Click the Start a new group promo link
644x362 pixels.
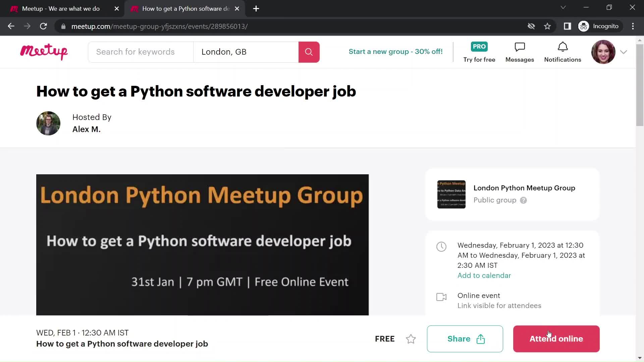coord(395,51)
